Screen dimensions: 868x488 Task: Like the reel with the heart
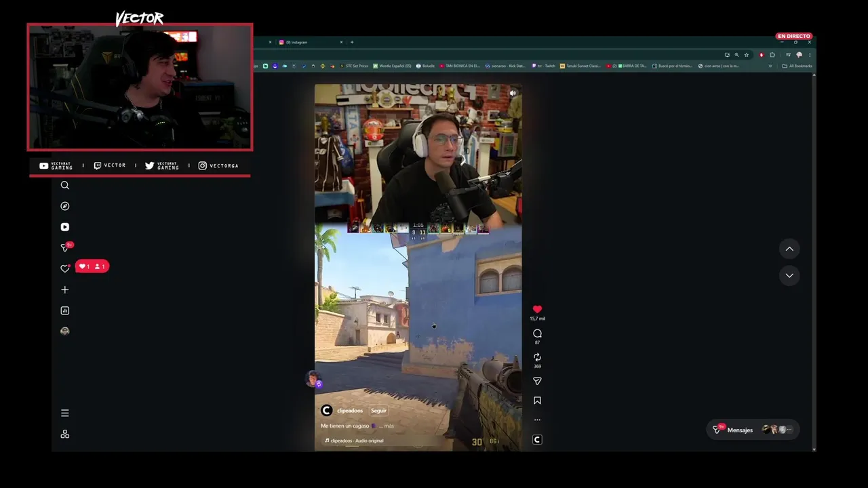point(537,309)
